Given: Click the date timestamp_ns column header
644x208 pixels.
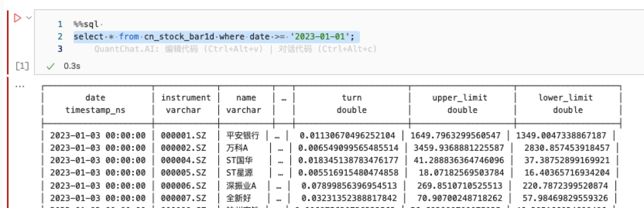Looking at the screenshot, I should pyautogui.click(x=95, y=104).
